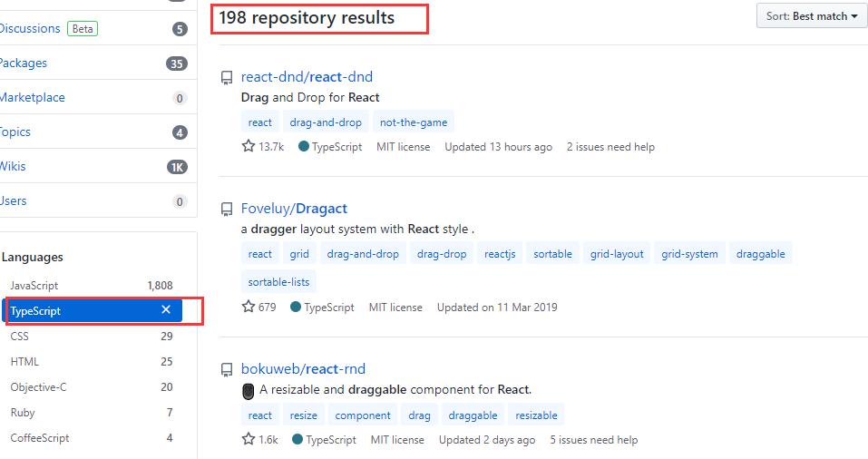Viewport: 868px width, 459px height.
Task: Click the 'draggable' tag under Dragact
Action: click(x=761, y=254)
